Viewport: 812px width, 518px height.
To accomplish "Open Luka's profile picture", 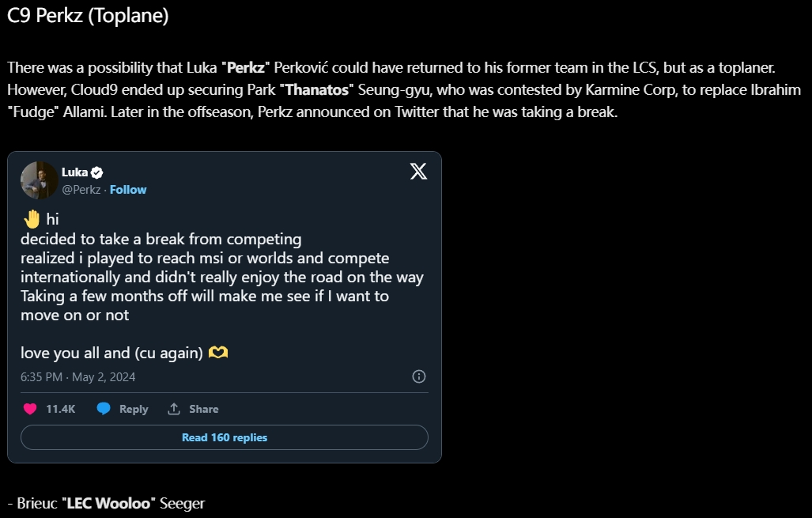I will coord(40,180).
